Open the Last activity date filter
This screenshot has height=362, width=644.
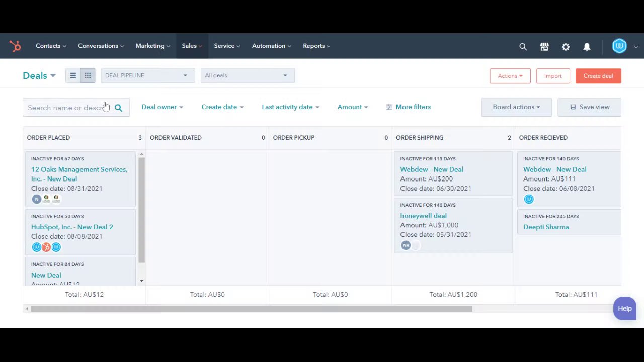(x=290, y=107)
